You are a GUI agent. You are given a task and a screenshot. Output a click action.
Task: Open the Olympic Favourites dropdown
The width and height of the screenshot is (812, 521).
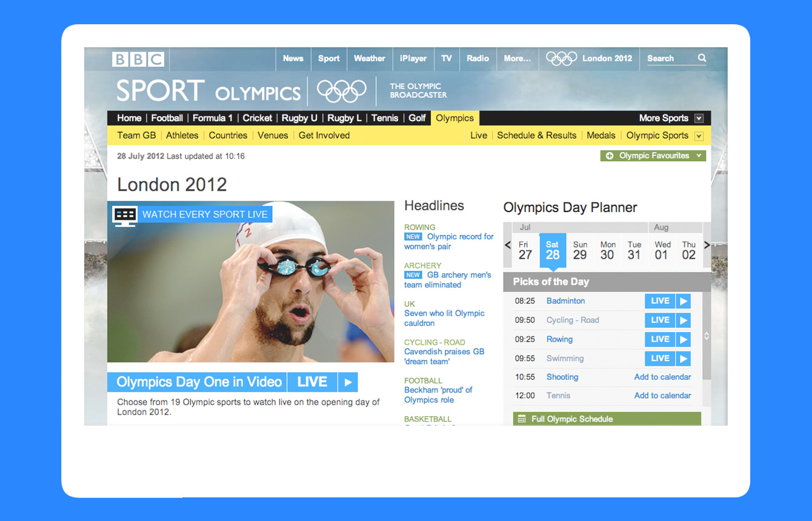point(653,156)
